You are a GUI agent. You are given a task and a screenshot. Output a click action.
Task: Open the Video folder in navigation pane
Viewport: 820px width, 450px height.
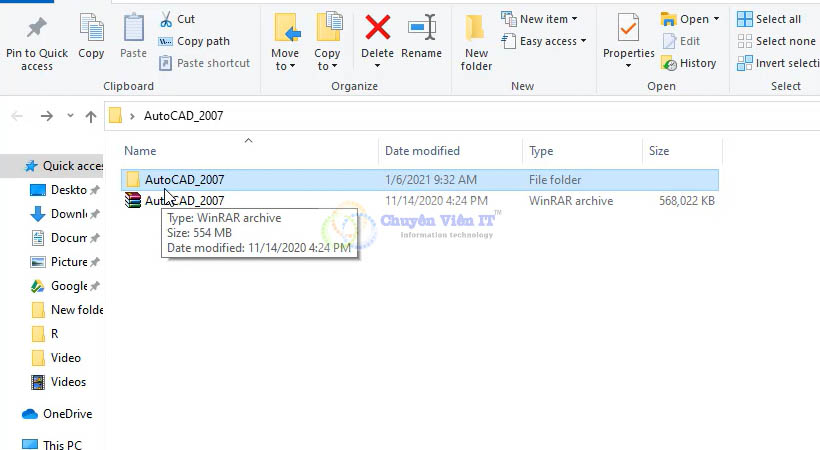[x=56, y=358]
